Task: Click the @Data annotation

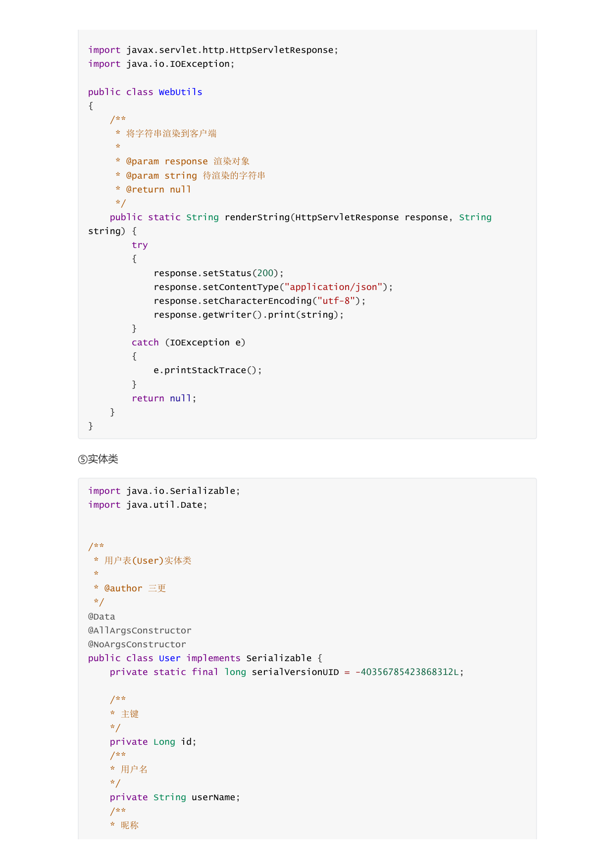Action: [x=102, y=617]
